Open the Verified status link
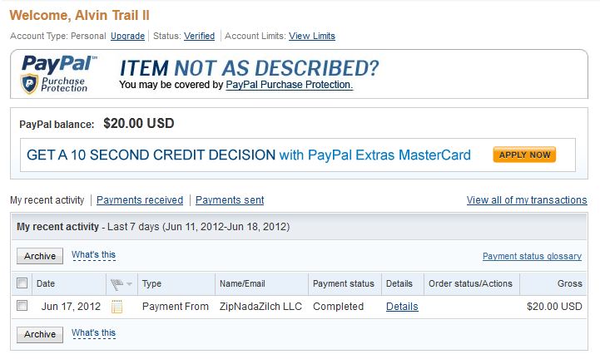The height and width of the screenshot is (364, 600). pyautogui.click(x=199, y=36)
